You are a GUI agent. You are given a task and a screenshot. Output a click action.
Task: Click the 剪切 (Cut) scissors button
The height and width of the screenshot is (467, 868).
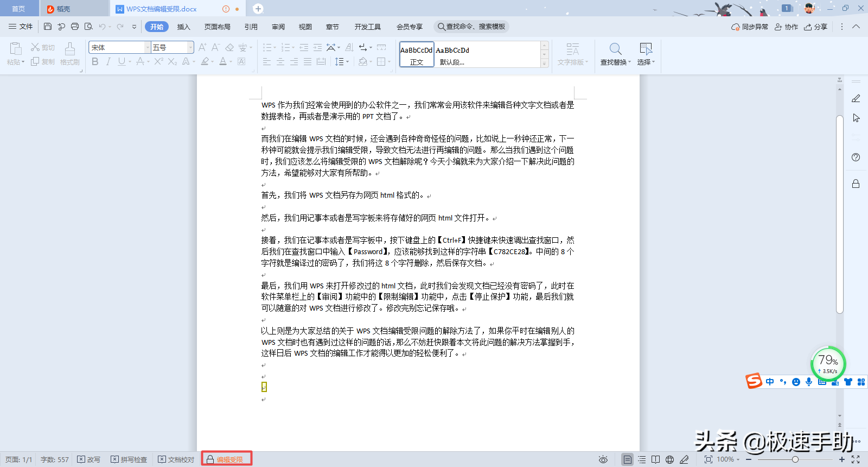tap(43, 47)
